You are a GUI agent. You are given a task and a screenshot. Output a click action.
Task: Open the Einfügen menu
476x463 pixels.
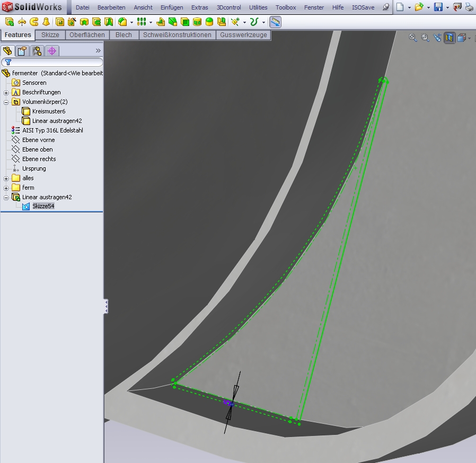pos(172,7)
